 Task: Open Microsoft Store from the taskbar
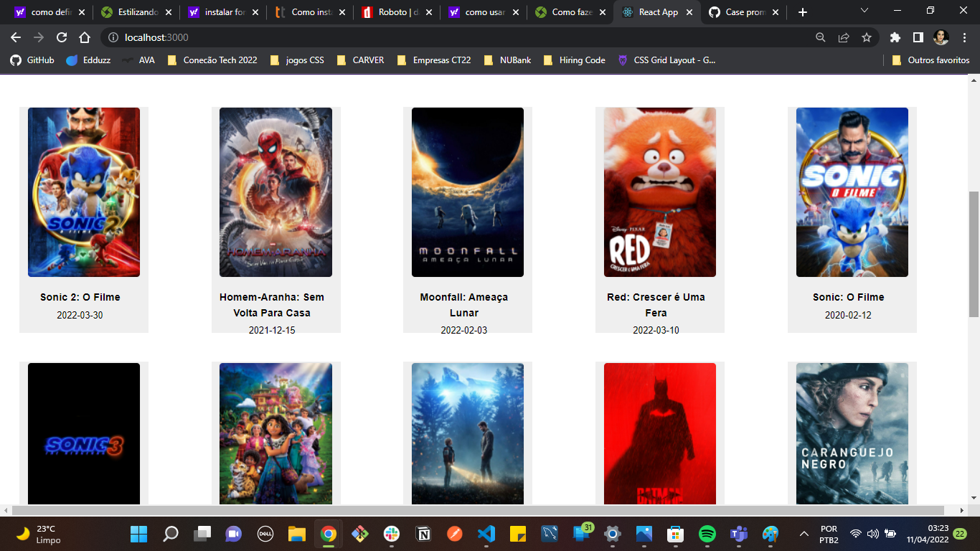[x=676, y=534]
